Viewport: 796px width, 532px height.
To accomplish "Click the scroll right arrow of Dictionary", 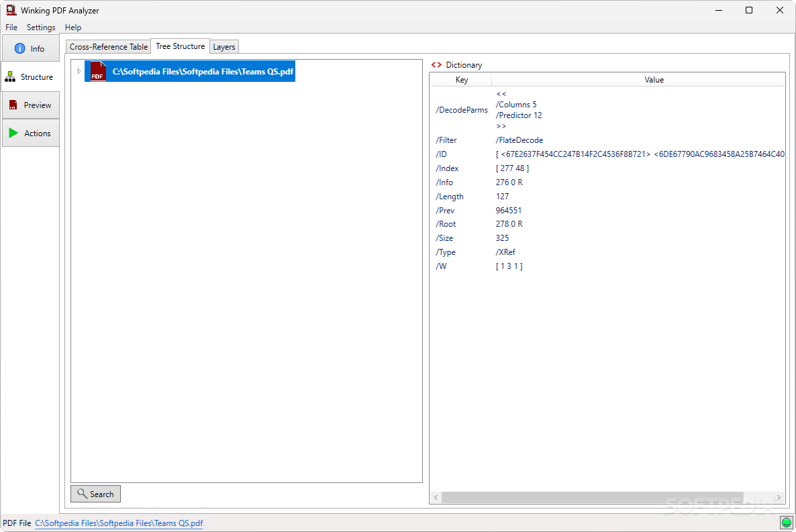I will point(779,498).
